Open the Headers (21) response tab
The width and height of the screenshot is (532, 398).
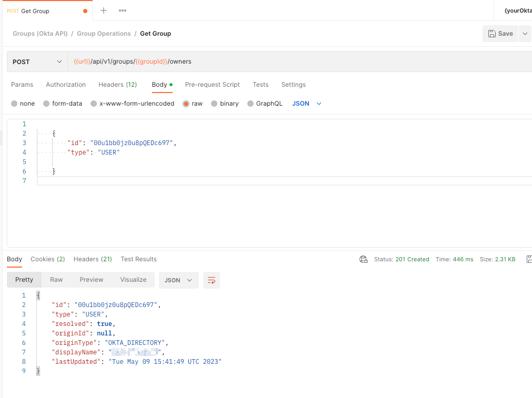[92, 259]
